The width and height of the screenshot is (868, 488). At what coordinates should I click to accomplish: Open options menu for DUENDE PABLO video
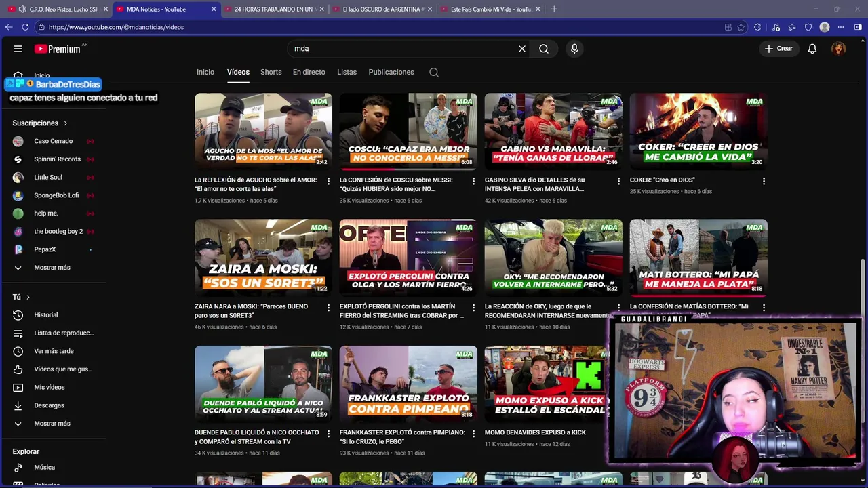click(328, 434)
